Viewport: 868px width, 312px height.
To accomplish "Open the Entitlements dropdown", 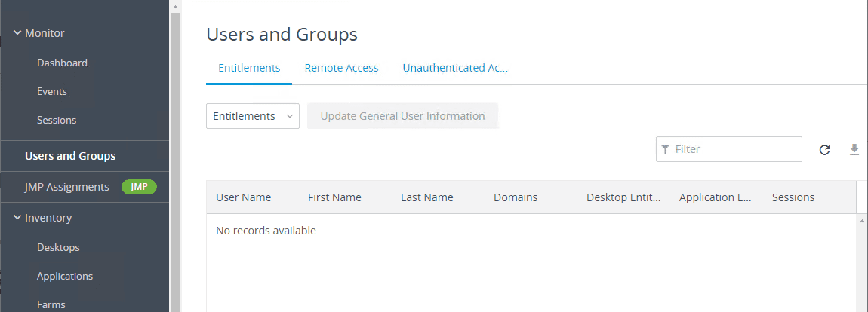I will [253, 116].
